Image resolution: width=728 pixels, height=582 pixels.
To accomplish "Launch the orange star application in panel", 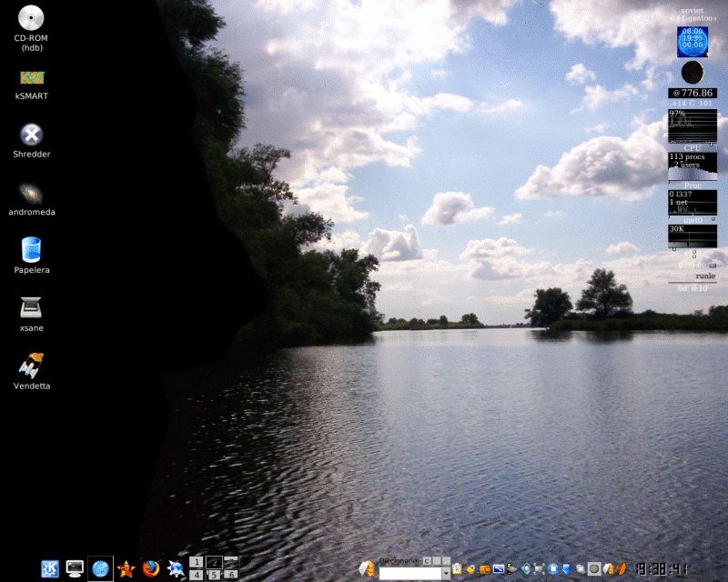I will point(126,569).
